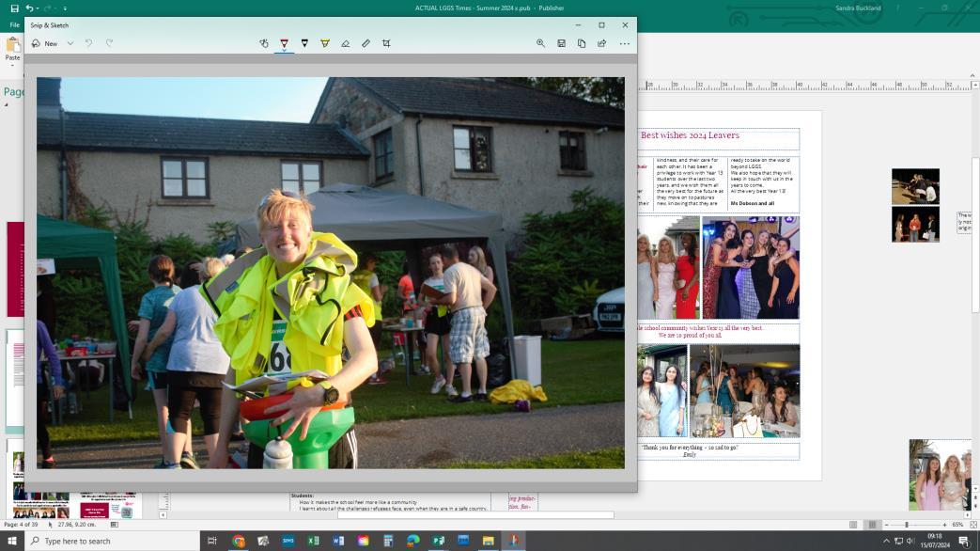Switch to single page view in status bar

(853, 525)
